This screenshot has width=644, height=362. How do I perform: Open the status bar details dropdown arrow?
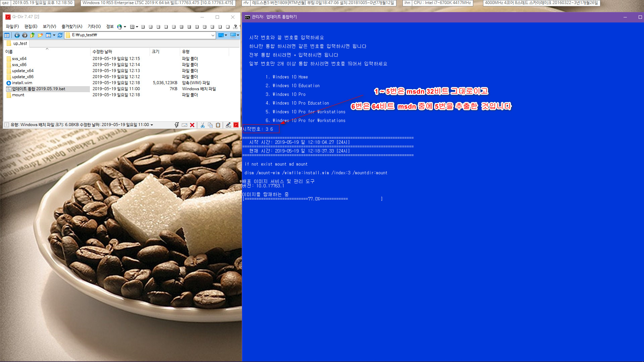152,125
